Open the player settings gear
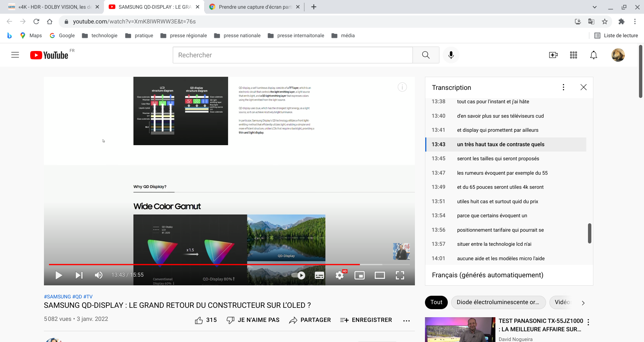 tap(339, 275)
